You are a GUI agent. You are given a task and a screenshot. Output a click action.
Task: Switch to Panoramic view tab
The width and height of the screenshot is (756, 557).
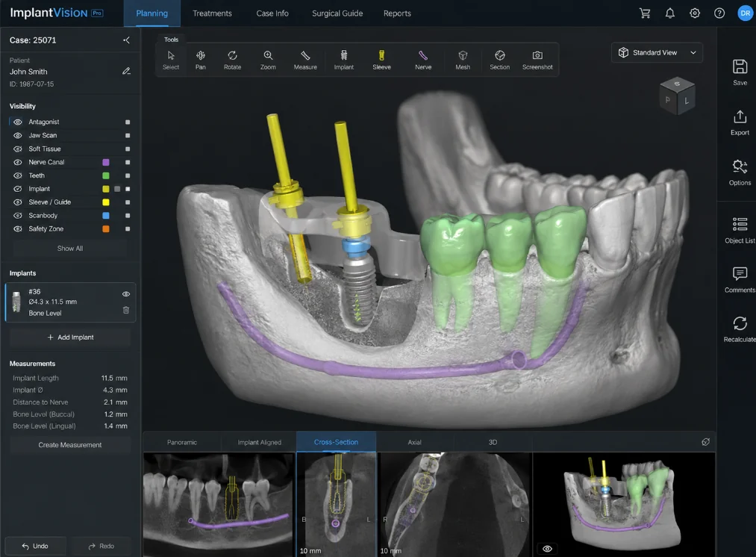point(182,442)
